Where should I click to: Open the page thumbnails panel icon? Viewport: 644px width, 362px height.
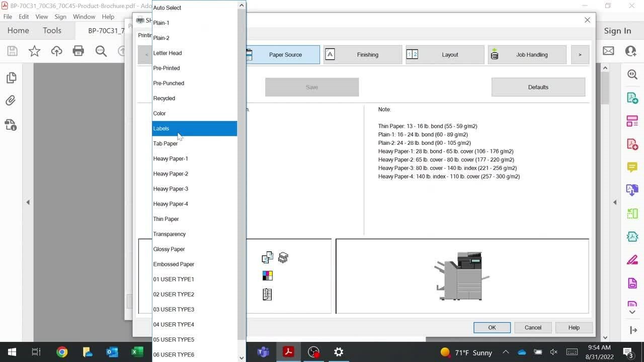11,78
